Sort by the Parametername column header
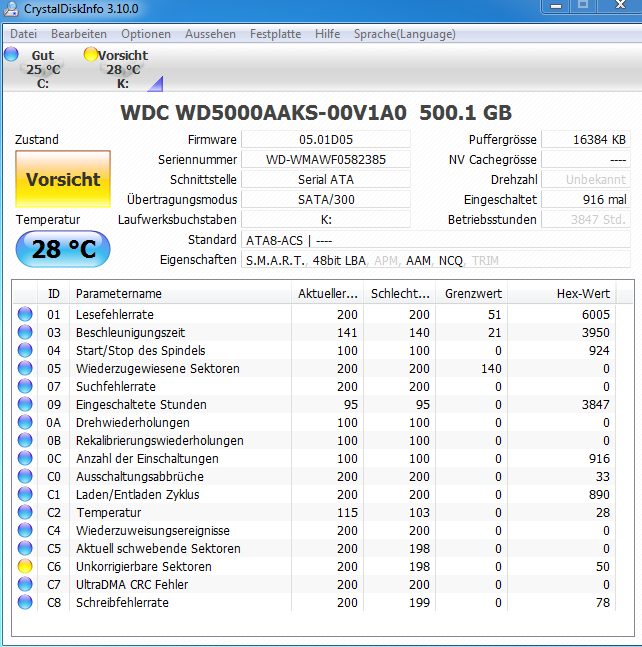 click(x=180, y=294)
